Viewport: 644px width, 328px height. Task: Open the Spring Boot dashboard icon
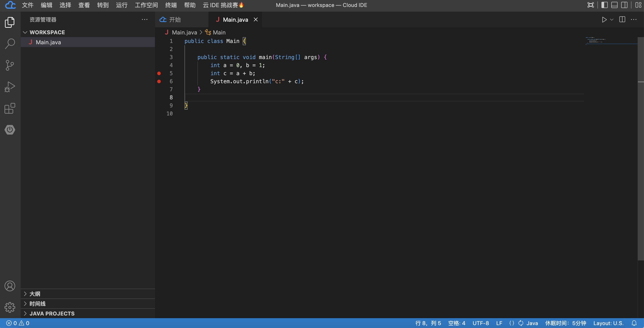(x=10, y=130)
